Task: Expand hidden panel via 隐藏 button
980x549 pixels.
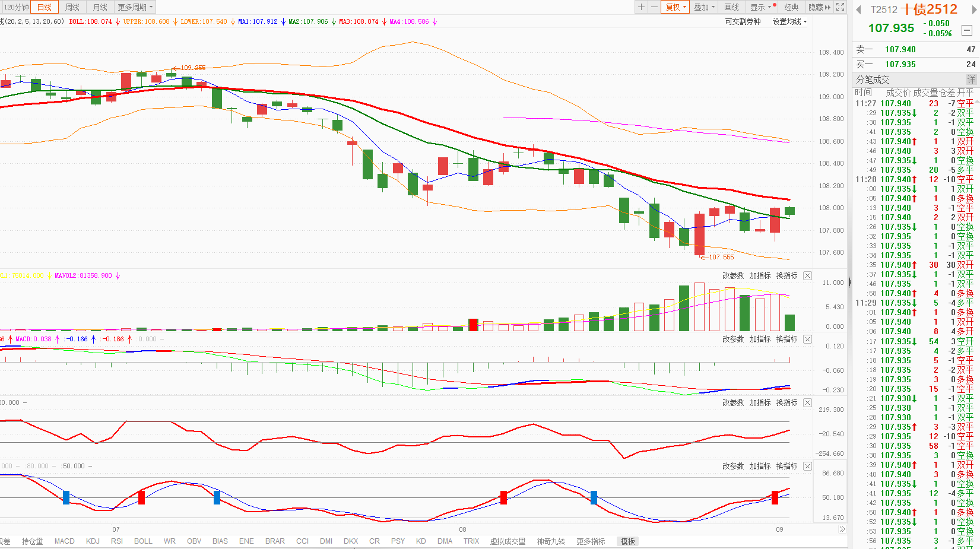Action: [819, 7]
